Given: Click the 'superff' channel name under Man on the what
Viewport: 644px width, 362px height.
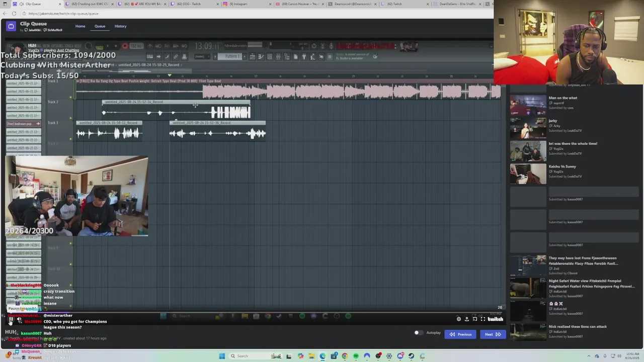Looking at the screenshot, I should point(558,103).
